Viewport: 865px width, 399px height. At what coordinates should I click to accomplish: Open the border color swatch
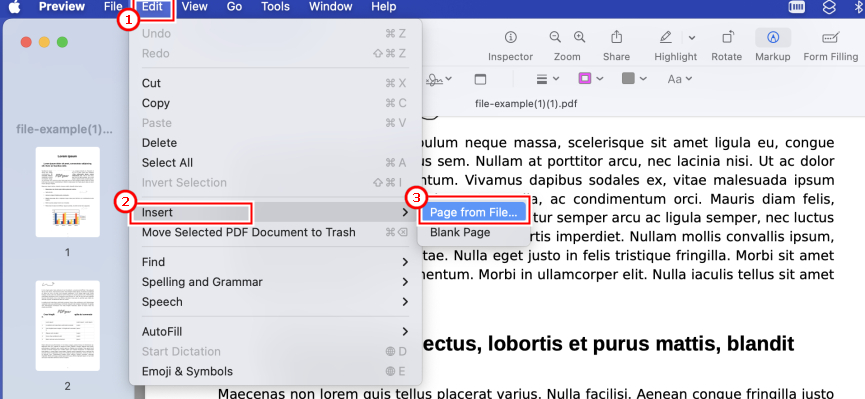point(590,79)
